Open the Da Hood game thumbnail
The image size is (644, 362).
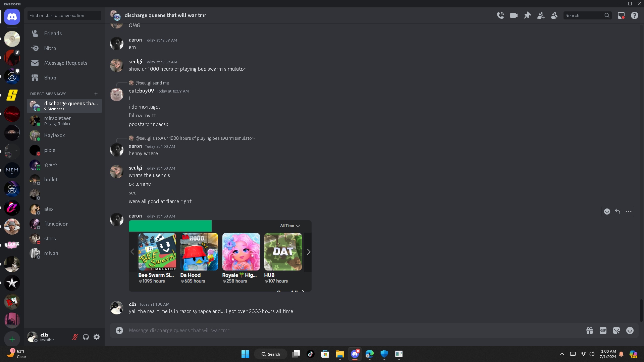[x=199, y=252]
